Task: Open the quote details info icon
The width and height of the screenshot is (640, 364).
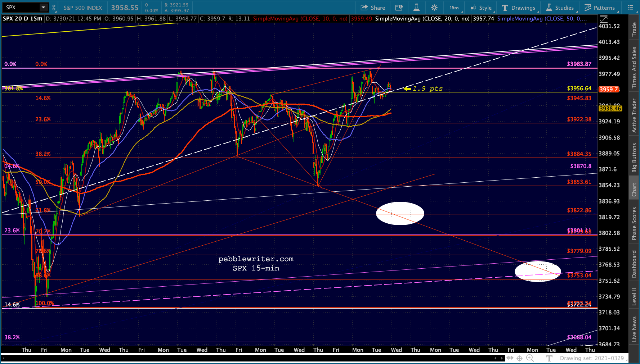Action: pyautogui.click(x=399, y=8)
